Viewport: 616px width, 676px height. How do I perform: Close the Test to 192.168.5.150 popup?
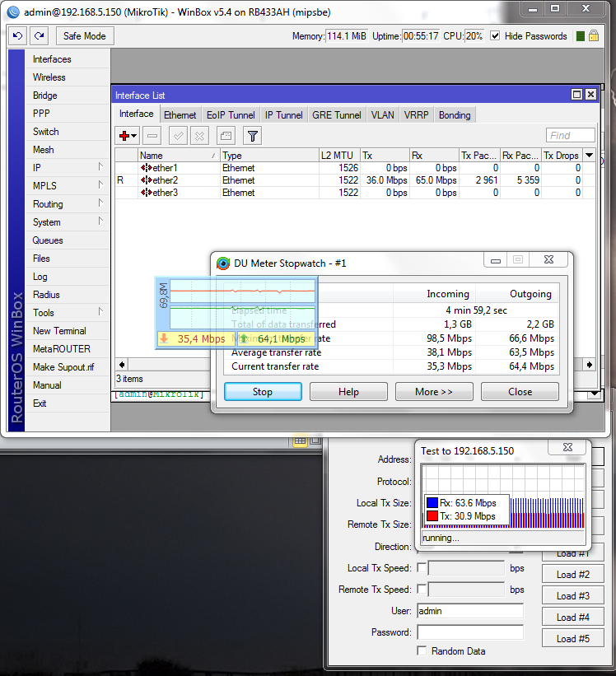tap(567, 447)
